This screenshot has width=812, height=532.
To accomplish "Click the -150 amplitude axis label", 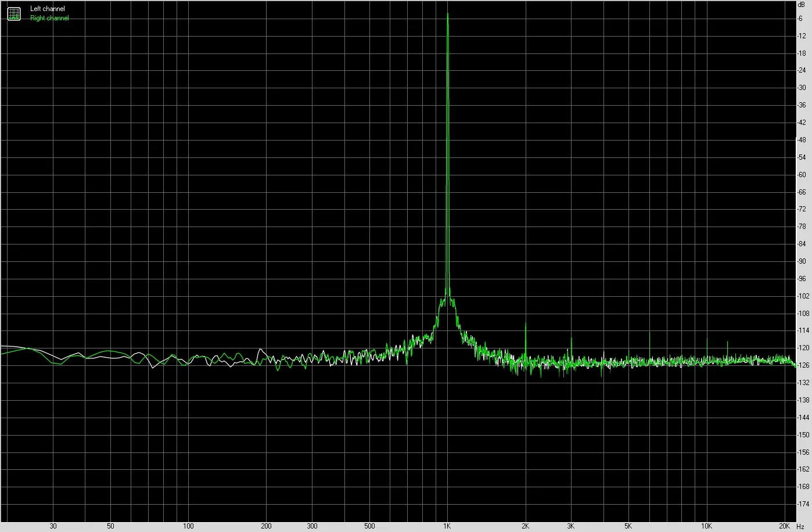I will pyautogui.click(x=803, y=434).
